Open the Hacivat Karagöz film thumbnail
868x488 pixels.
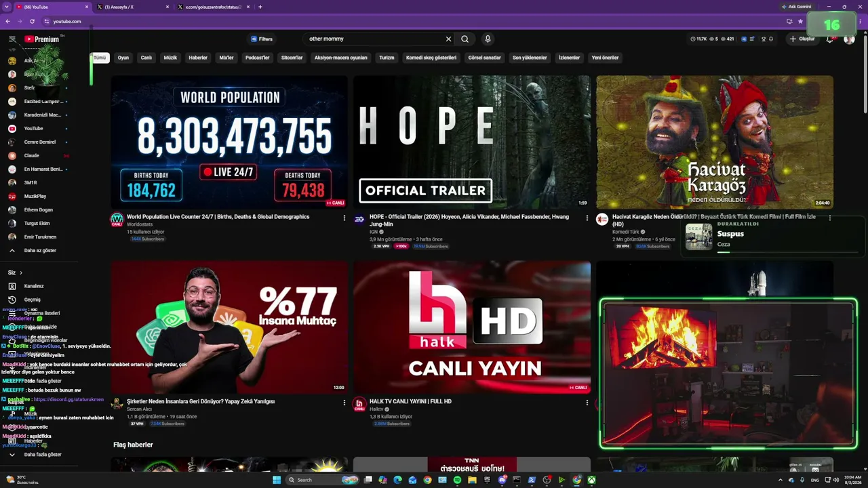point(715,142)
